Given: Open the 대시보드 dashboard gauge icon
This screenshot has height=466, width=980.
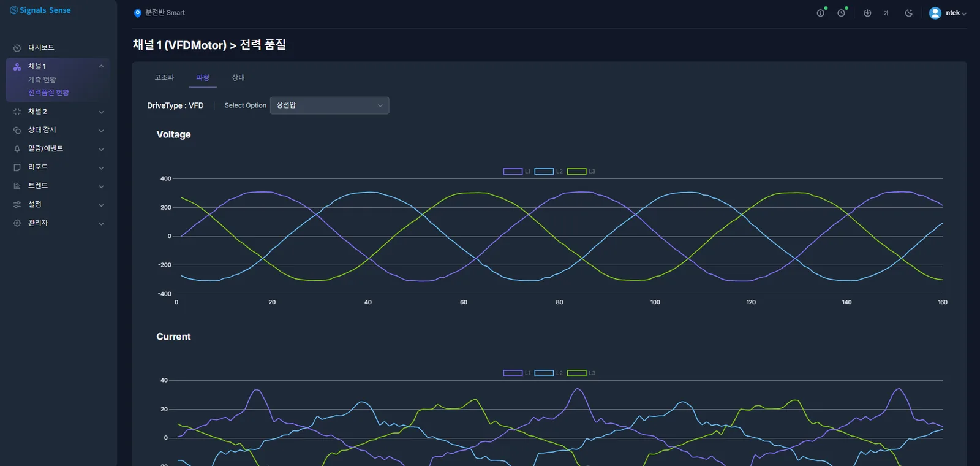Looking at the screenshot, I should coord(17,48).
